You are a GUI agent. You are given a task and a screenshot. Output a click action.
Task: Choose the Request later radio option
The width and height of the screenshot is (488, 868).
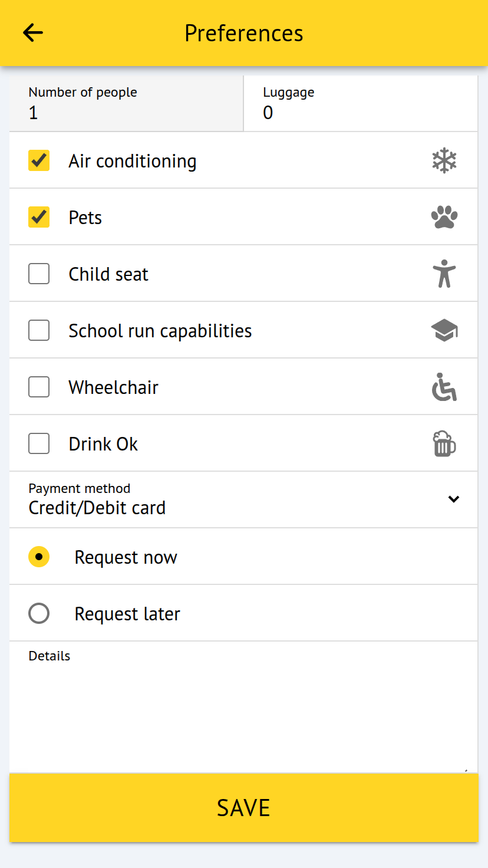(39, 613)
